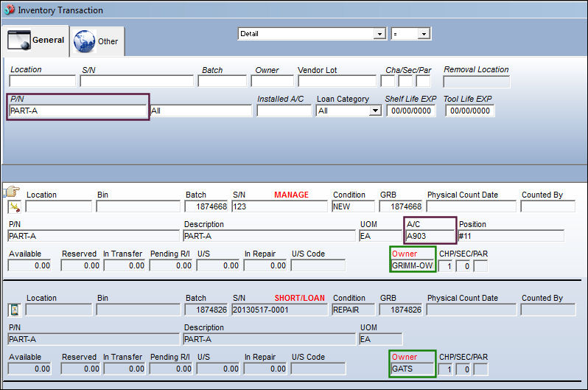Click S/N field showing 123
The width and height of the screenshot is (588, 390).
coord(279,206)
